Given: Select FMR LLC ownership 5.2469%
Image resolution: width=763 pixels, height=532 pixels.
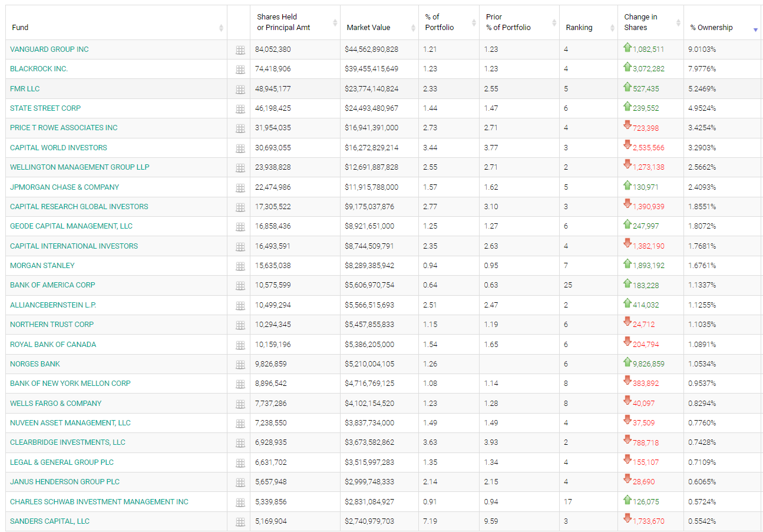Looking at the screenshot, I should pos(702,89).
